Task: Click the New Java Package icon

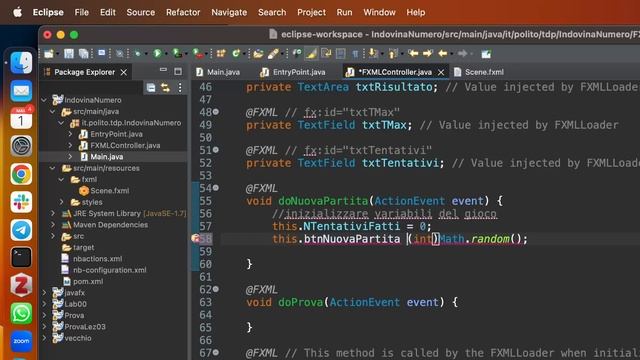Action: pos(221,53)
